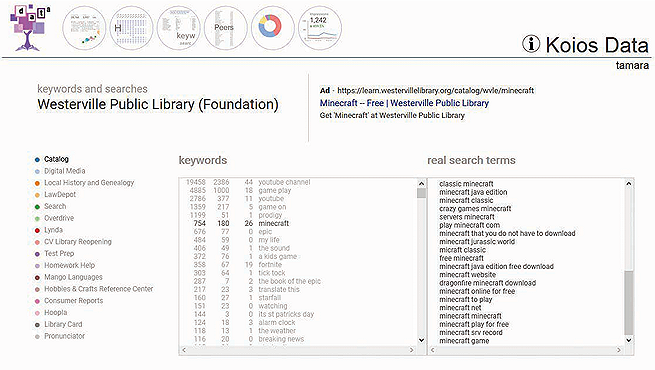
Task: Select the Hoopla campaign item
Action: click(x=56, y=312)
